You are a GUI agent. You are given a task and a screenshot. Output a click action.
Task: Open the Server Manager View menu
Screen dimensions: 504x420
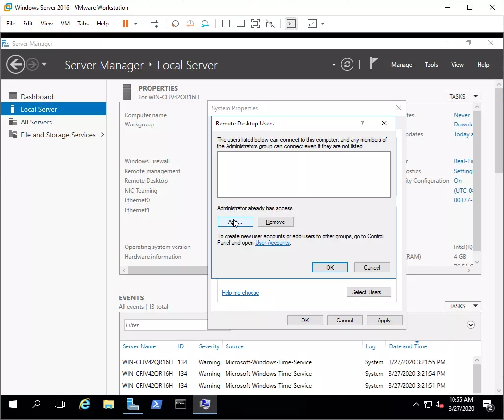click(x=457, y=65)
